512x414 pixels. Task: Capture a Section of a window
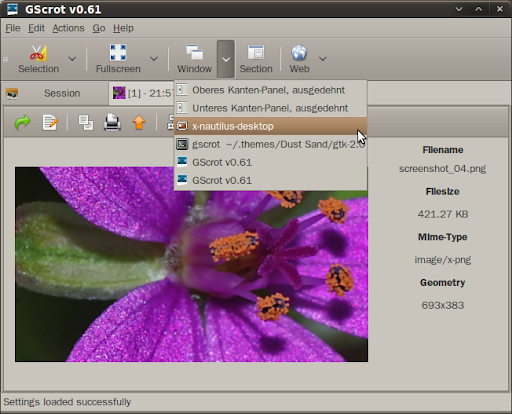pos(256,59)
